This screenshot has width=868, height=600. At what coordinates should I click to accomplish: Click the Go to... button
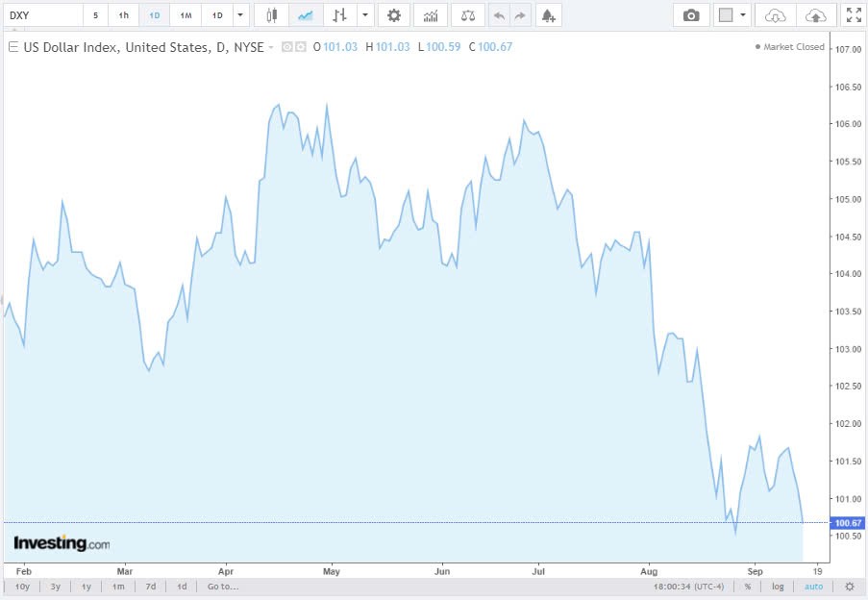222,586
